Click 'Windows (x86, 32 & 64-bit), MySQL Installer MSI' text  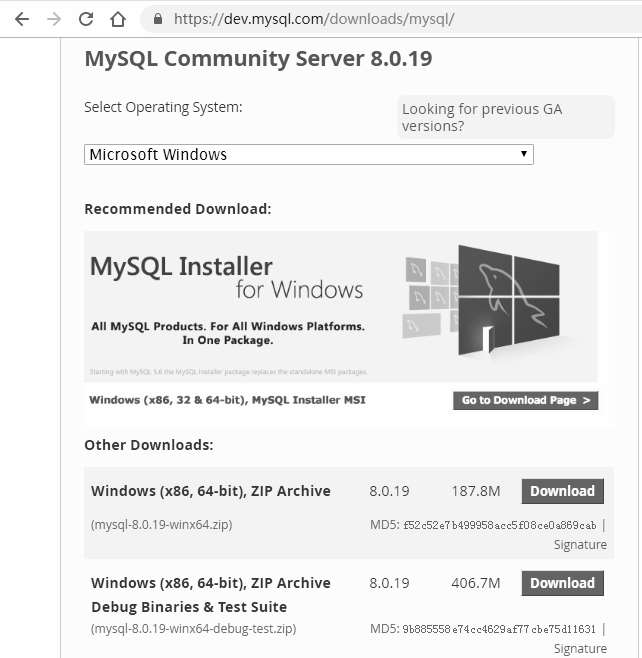(227, 400)
